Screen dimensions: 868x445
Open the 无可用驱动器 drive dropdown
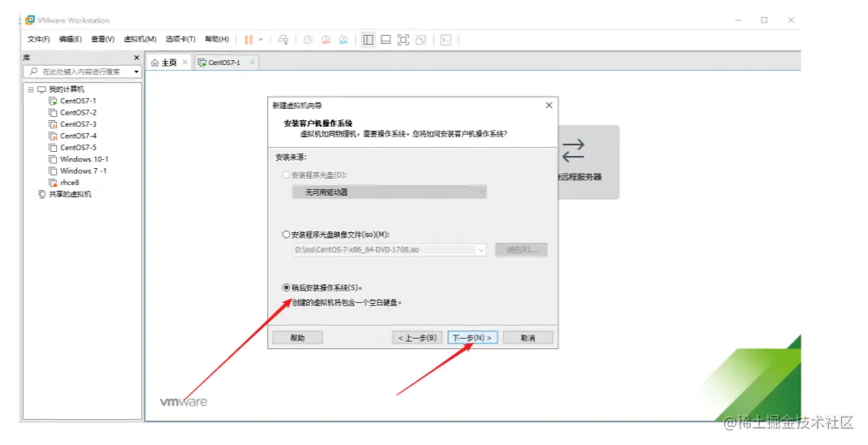pos(389,192)
